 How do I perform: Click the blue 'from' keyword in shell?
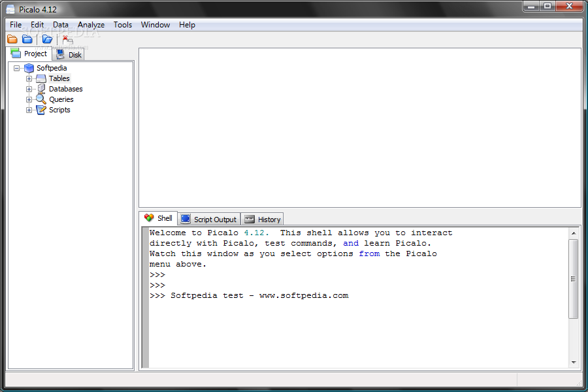click(x=369, y=253)
